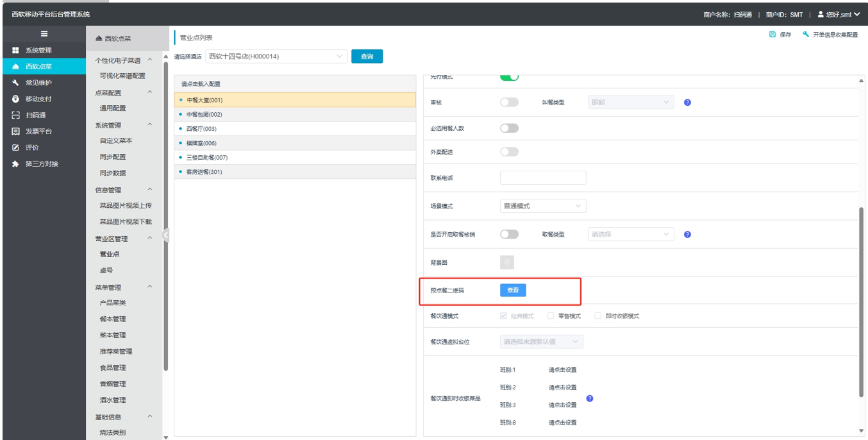Screen dimensions: 868x440
Task: Open the user dropdown arrow next to smt
Action: (x=857, y=14)
